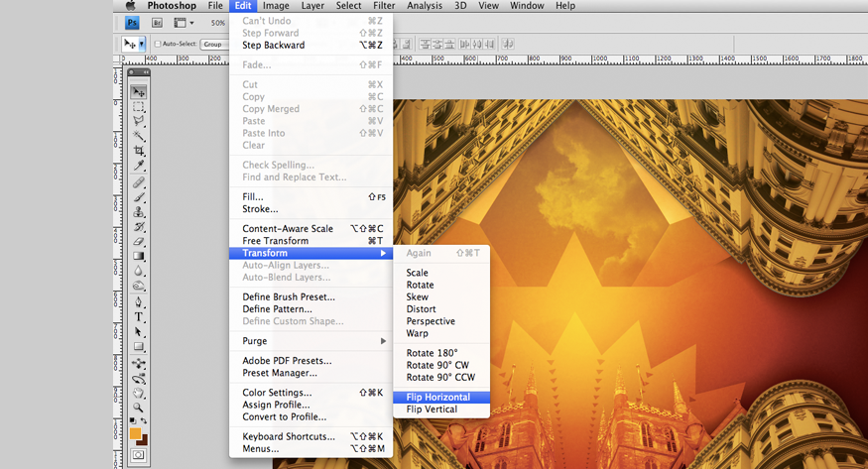Choose Fill... from the Edit menu
The width and height of the screenshot is (868, 469).
pyautogui.click(x=311, y=197)
